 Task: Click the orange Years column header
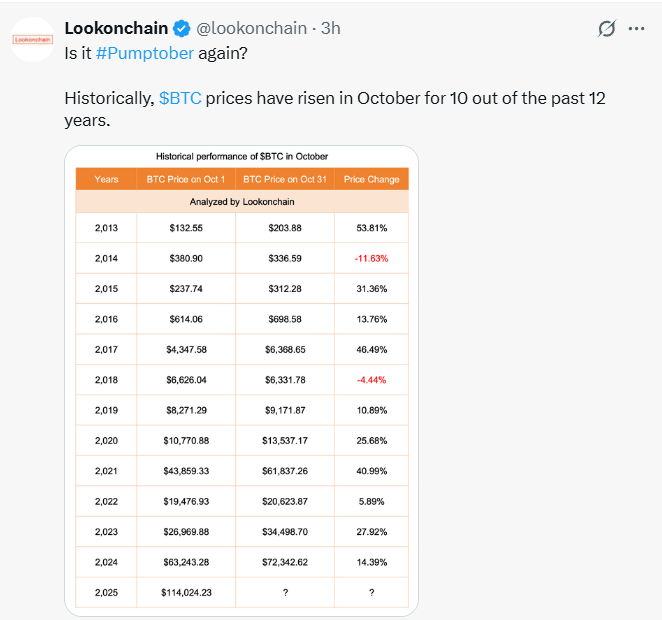(x=106, y=179)
